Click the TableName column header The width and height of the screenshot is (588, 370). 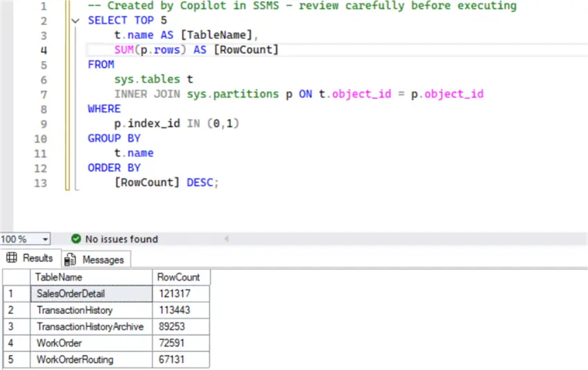[x=91, y=277]
